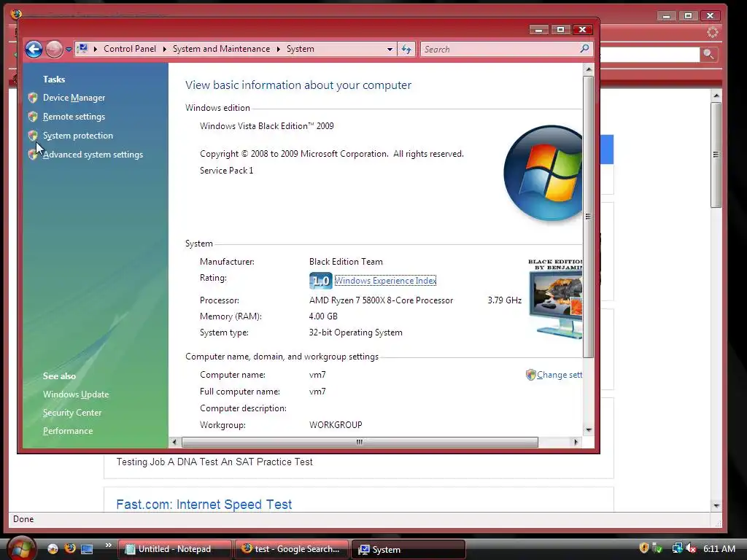
Task: Minimize the System window
Action: [539, 29]
